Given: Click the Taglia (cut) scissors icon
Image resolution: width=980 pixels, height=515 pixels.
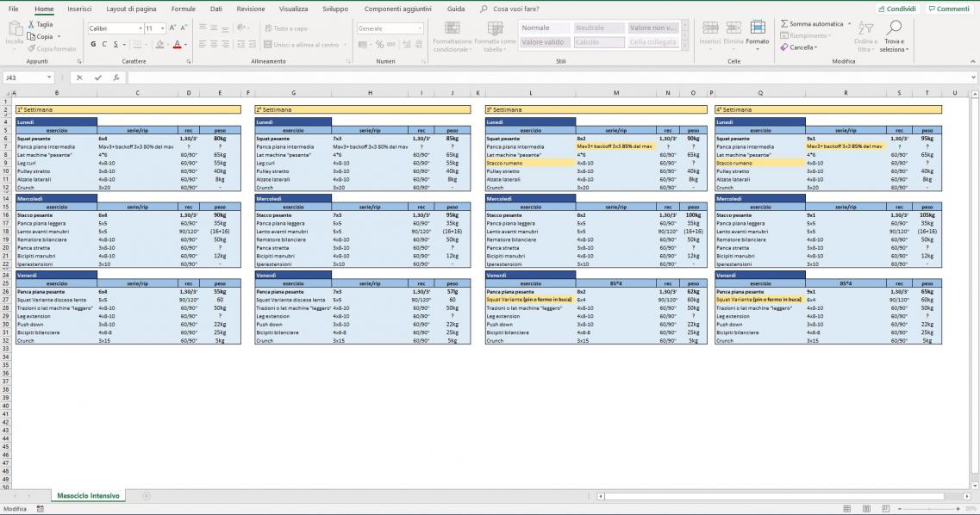Looking at the screenshot, I should (x=31, y=24).
